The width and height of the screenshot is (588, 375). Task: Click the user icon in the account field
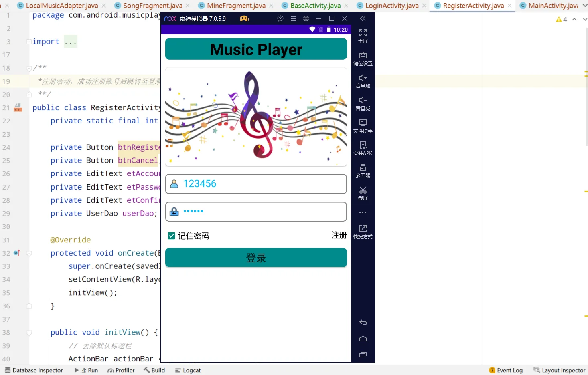click(174, 184)
